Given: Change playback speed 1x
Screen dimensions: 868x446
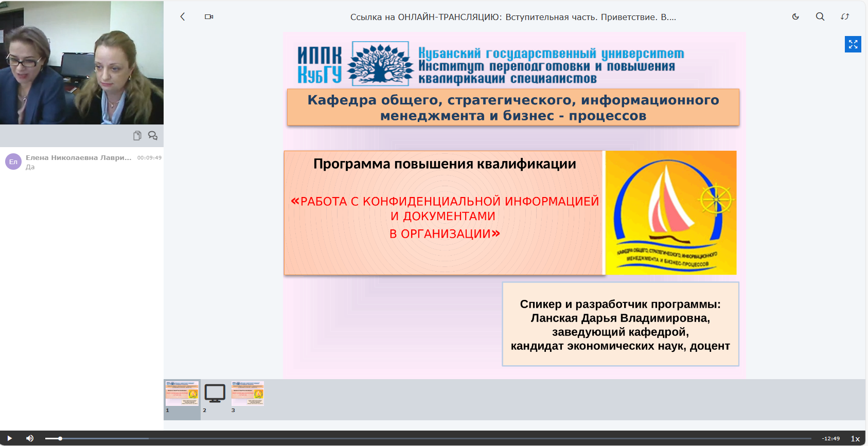Looking at the screenshot, I should [855, 439].
